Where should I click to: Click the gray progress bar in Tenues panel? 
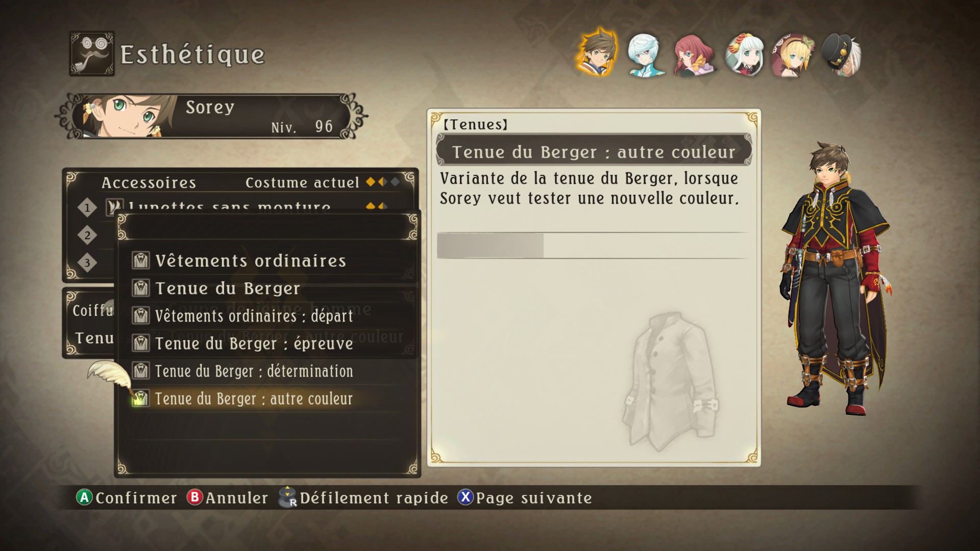click(x=592, y=245)
